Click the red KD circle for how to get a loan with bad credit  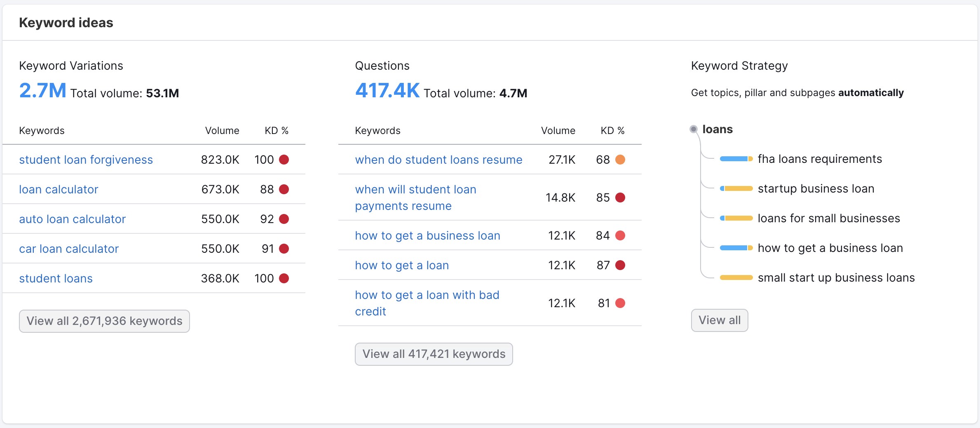click(620, 303)
